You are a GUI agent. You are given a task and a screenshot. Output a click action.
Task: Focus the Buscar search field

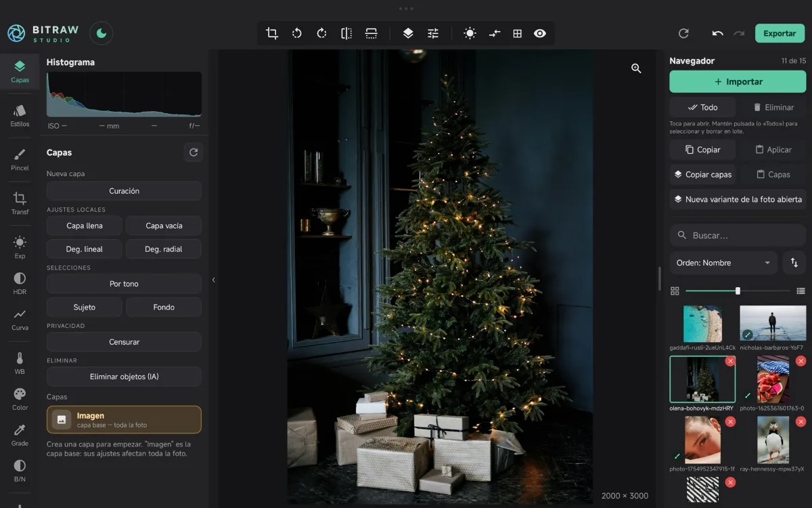pyautogui.click(x=738, y=235)
